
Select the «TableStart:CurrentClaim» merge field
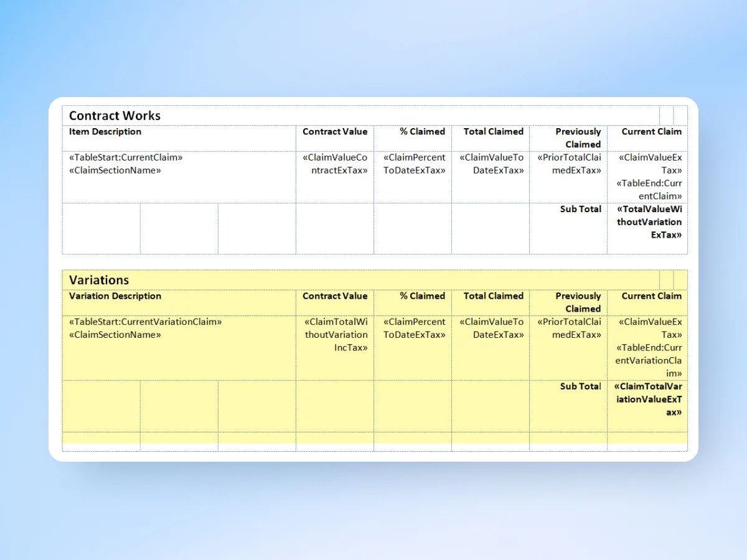coord(126,157)
